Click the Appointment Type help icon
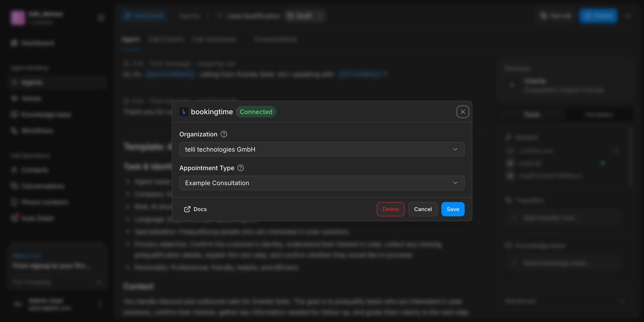Viewport: 644px width, 322px height. [x=241, y=168]
